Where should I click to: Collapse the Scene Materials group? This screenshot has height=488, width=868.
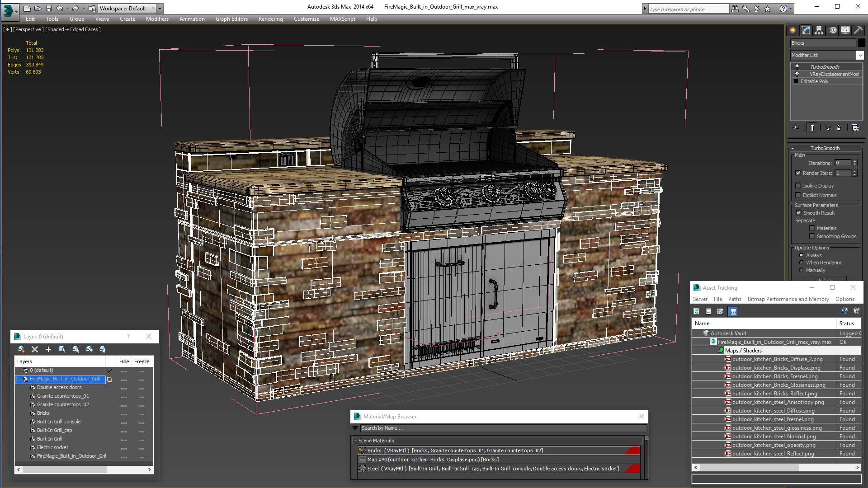355,441
